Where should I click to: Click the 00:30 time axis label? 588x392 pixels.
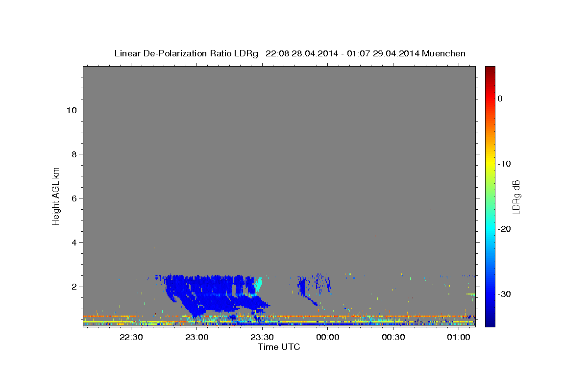pyautogui.click(x=393, y=337)
